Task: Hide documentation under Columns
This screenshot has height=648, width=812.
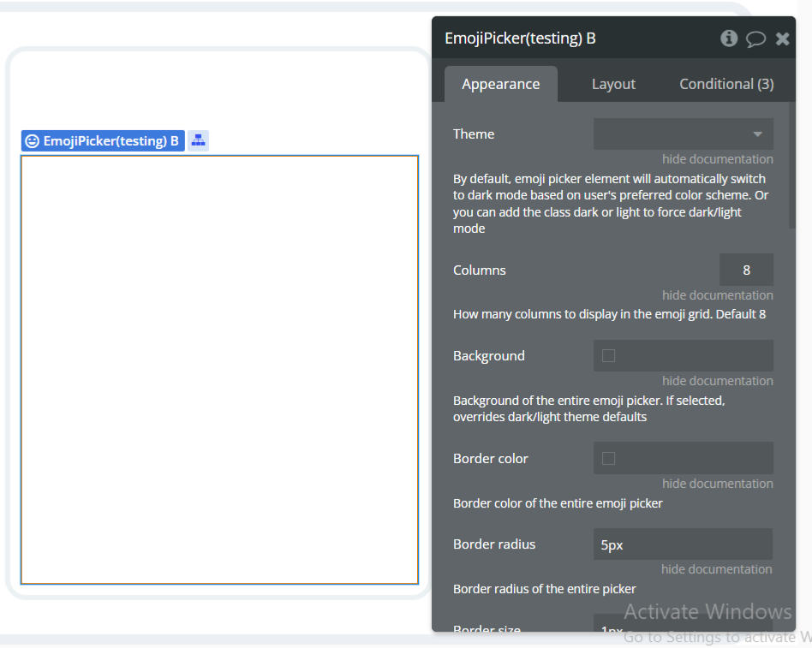Action: (x=717, y=295)
